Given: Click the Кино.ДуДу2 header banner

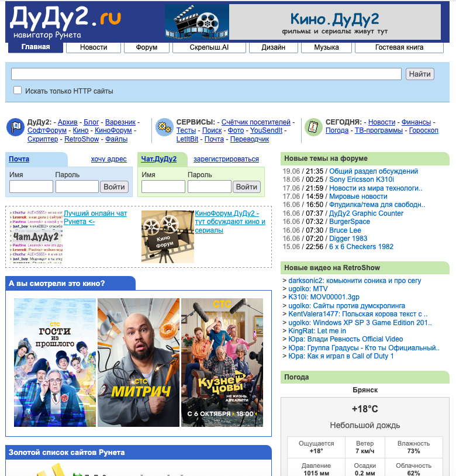Looking at the screenshot, I should click(334, 22).
